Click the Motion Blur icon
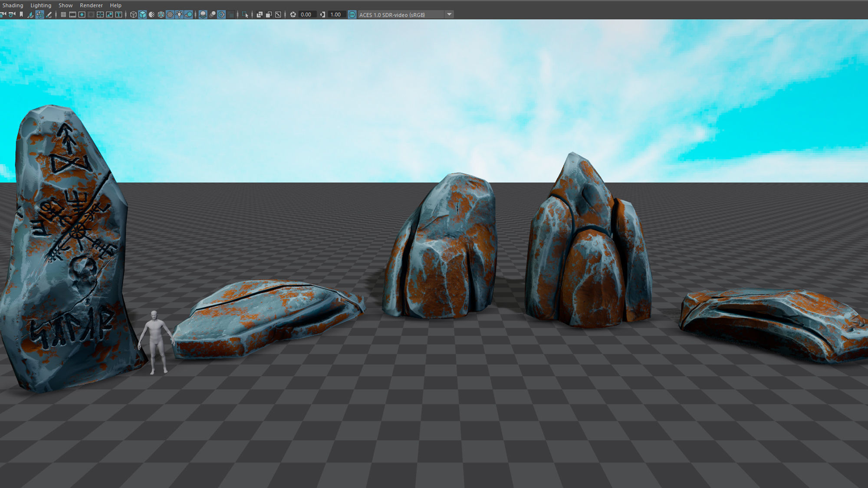Screen dimensions: 868x488 (213, 14)
